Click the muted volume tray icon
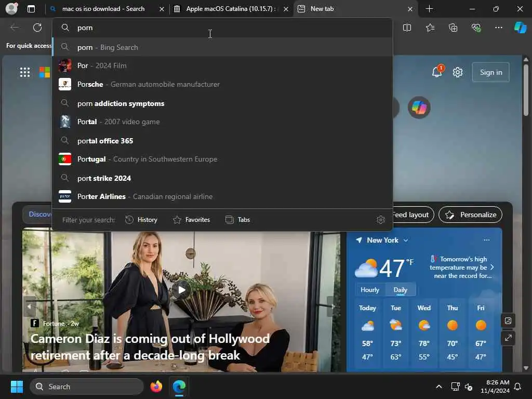The image size is (532, 399). coord(469,387)
